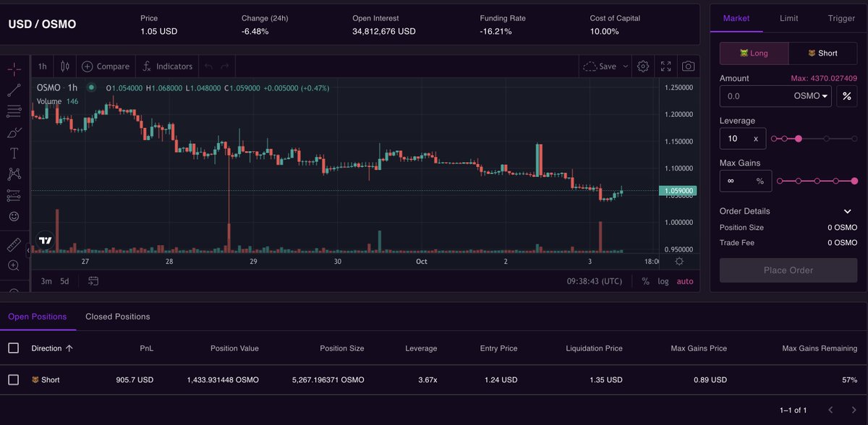Screen dimensions: 868x425
Task: View Closed Positions
Action: (x=117, y=317)
